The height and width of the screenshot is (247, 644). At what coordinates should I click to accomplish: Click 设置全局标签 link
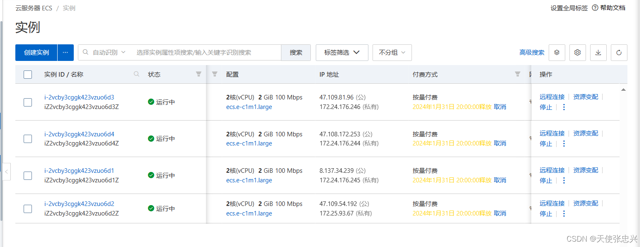tap(569, 8)
